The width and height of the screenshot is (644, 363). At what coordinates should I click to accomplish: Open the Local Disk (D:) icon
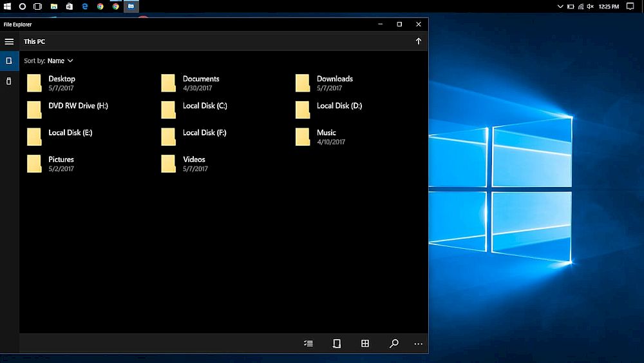[x=303, y=110]
